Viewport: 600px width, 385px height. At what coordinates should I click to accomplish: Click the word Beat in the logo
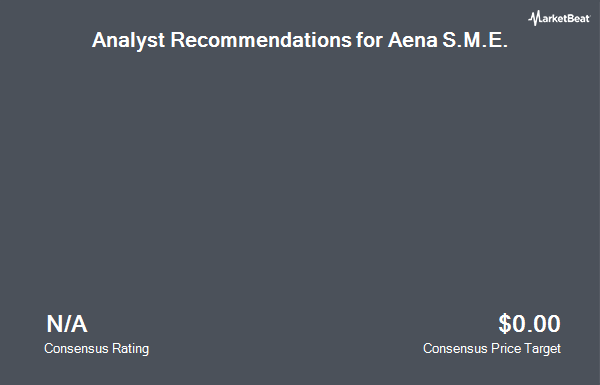(x=578, y=18)
